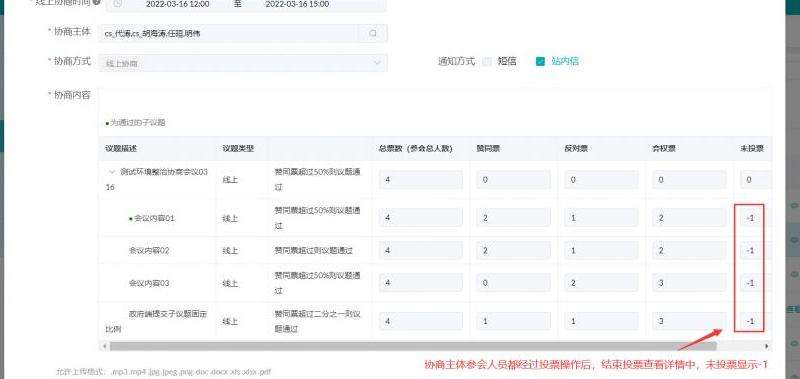This screenshot has height=379, width=800.
Task: Click 赞同票超过二分之一则议题通过 rule text
Action: coord(317,322)
